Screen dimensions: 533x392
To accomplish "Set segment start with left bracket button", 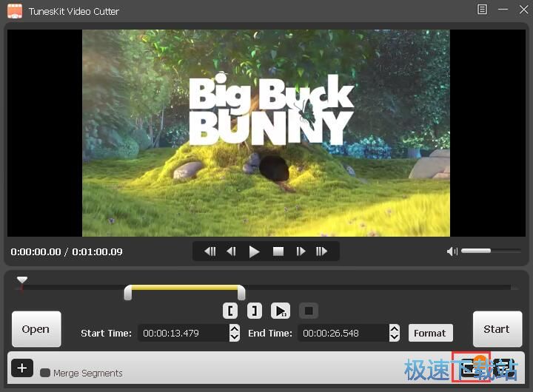I will click(x=230, y=311).
